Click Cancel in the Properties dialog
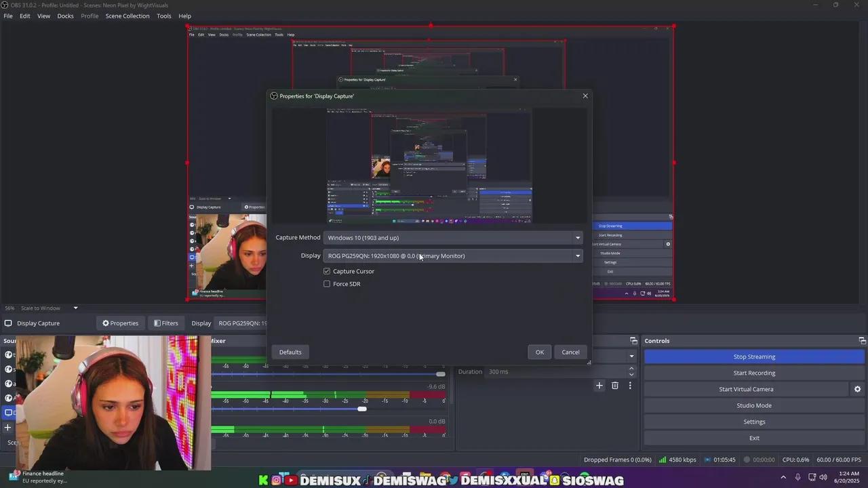The width and height of the screenshot is (868, 488). [x=570, y=352]
